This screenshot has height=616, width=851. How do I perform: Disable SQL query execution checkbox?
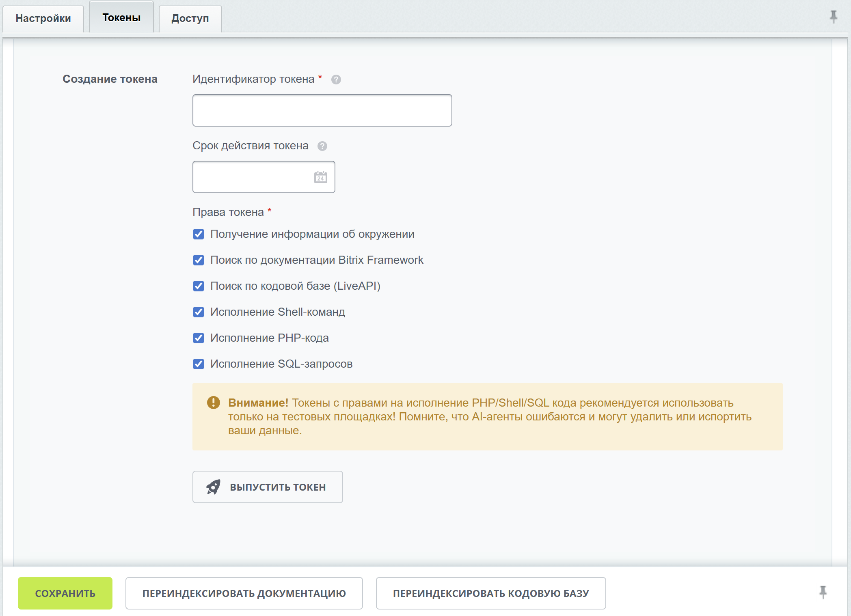pos(199,364)
